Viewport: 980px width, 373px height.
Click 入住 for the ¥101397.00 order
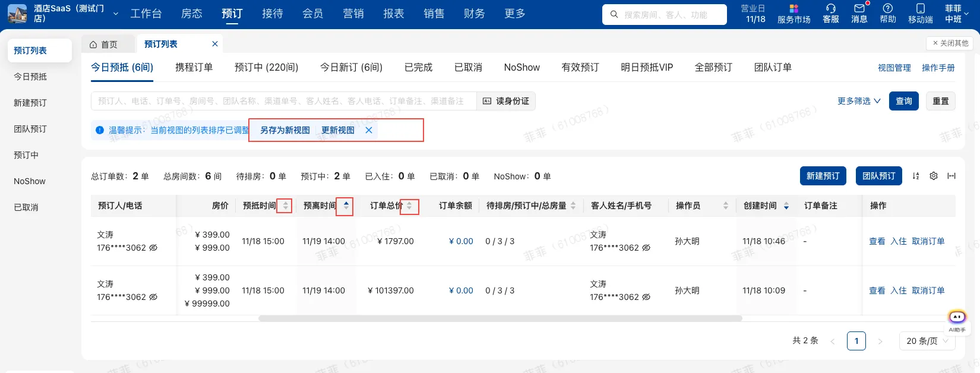[899, 290]
